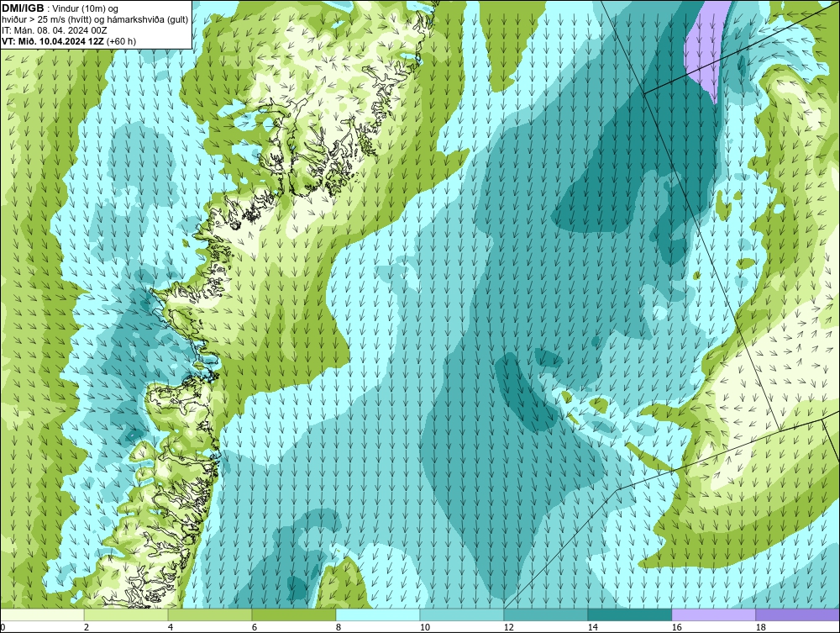The height and width of the screenshot is (633, 840).
Task: Click the medium teal 12–14 m/s legend swatch
Action: coord(545,615)
